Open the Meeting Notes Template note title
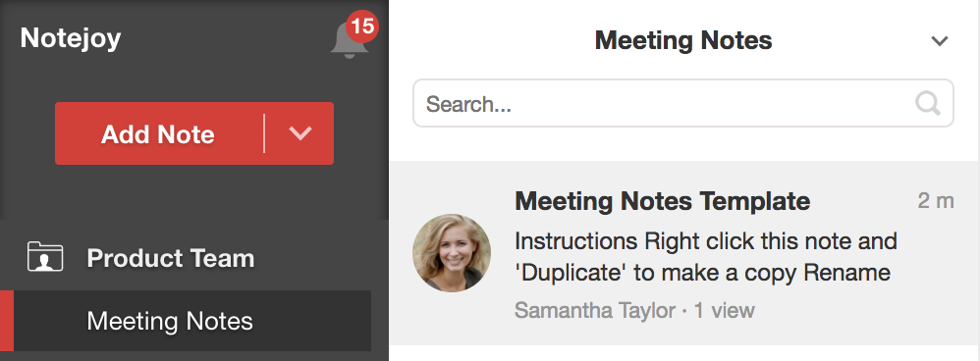This screenshot has width=980, height=361. click(663, 201)
